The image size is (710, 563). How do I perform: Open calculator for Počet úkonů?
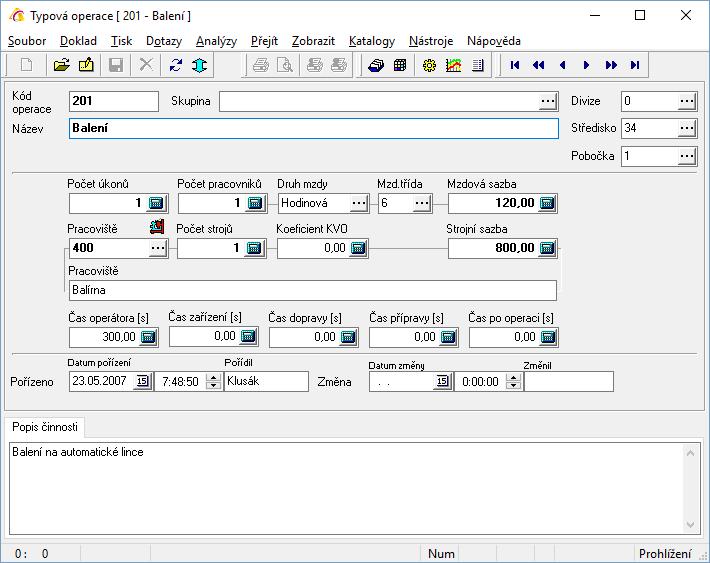coord(156,203)
